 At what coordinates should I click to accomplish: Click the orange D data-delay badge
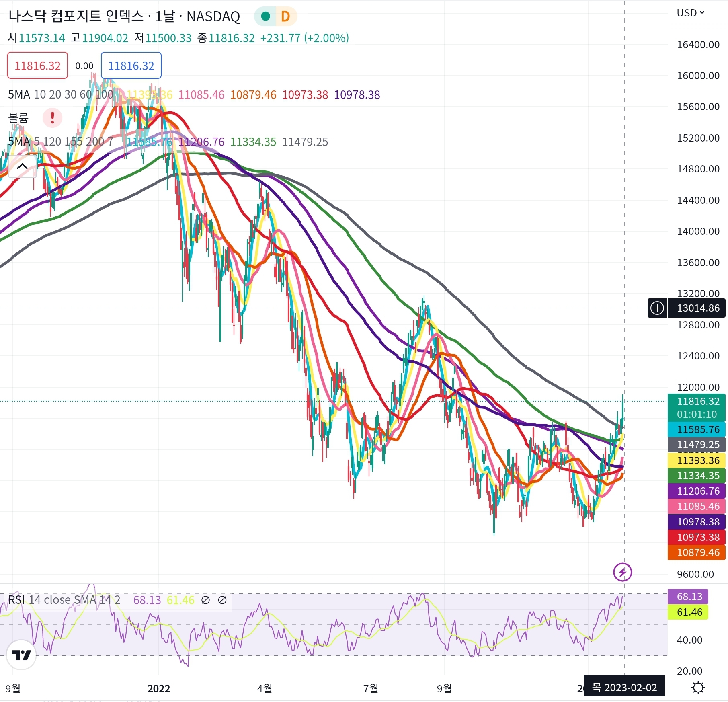click(x=285, y=16)
